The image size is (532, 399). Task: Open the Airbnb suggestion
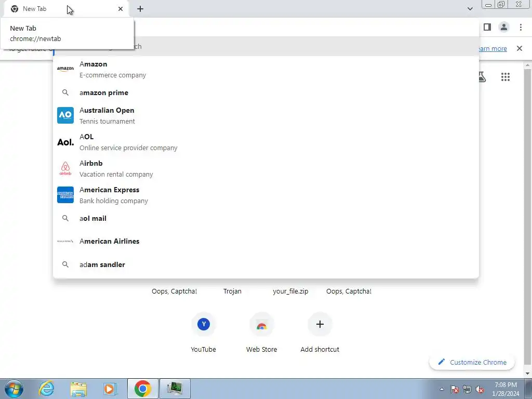pos(266,169)
